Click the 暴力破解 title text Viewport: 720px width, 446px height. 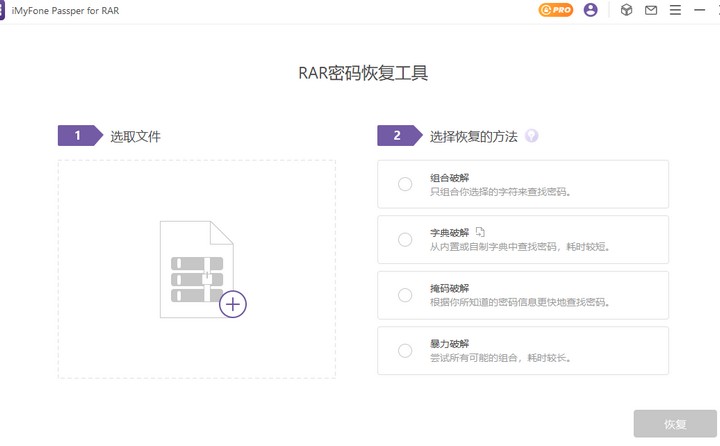[x=450, y=344]
